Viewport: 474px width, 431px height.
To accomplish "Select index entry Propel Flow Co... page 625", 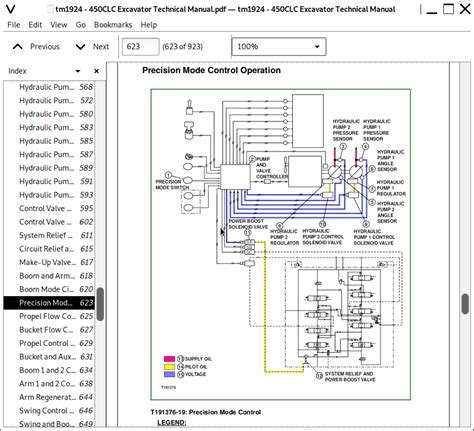I will [49, 316].
